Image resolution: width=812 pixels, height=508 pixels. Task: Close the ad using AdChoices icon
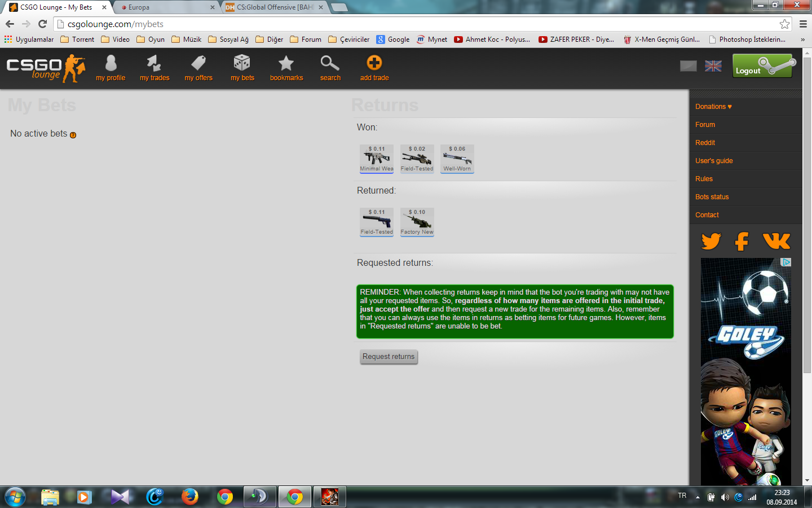(x=786, y=262)
